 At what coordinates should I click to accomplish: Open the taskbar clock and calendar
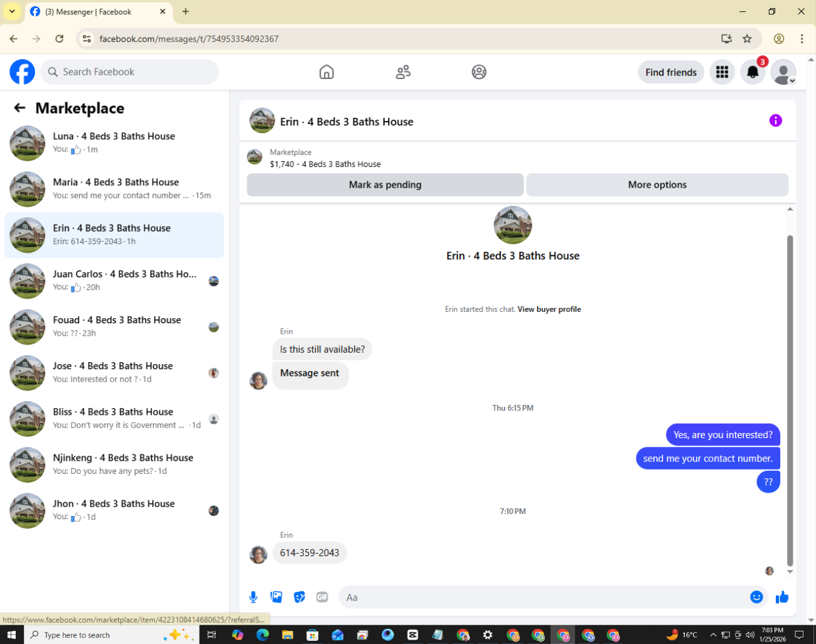point(772,635)
